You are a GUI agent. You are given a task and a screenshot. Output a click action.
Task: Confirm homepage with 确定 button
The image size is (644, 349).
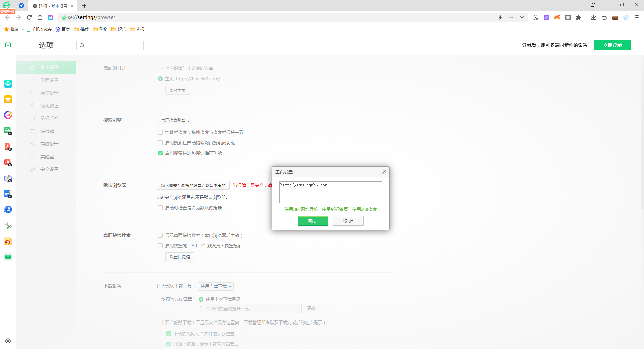[x=313, y=221]
